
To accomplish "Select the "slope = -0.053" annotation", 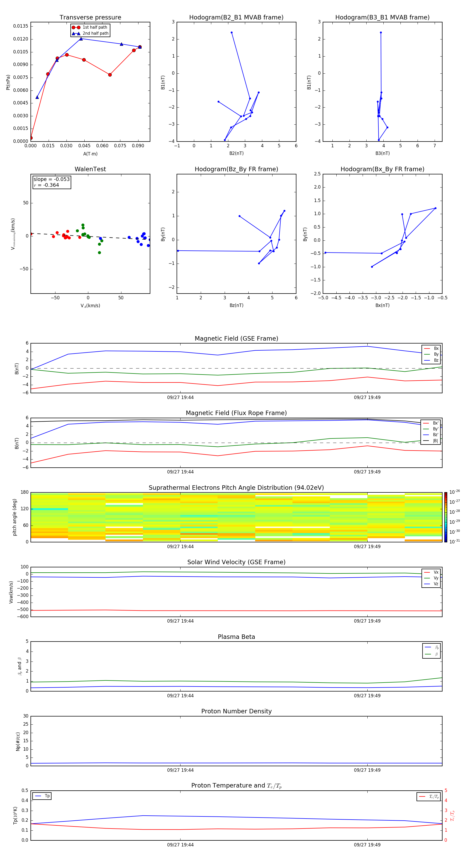I will coord(52,179).
